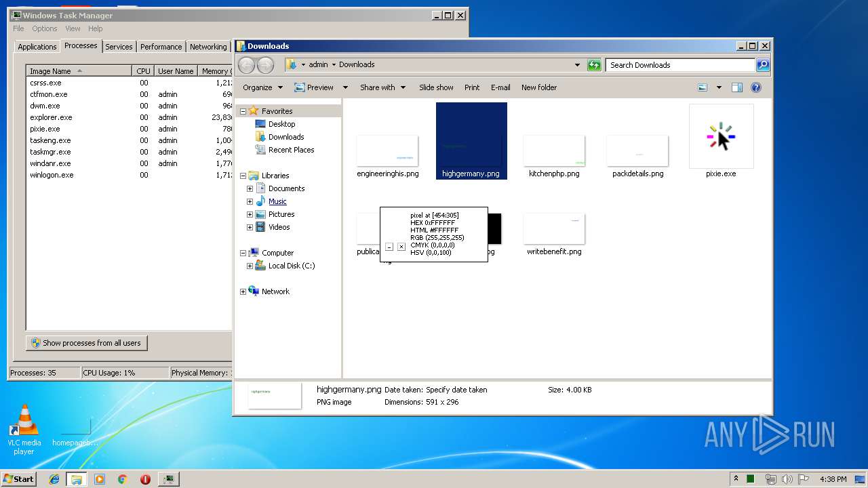Minimize the Pixie color info panel
The height and width of the screenshot is (488, 868).
point(389,247)
